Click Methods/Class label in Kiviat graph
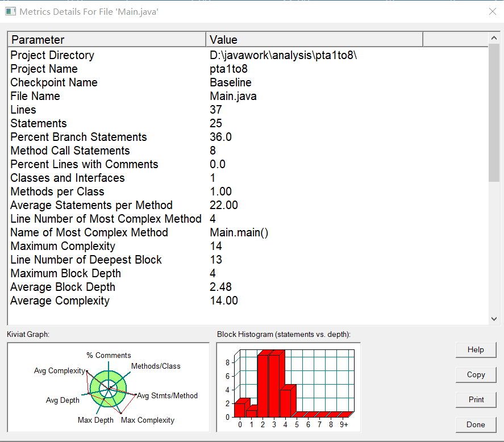The height and width of the screenshot is (442, 504). 156,366
